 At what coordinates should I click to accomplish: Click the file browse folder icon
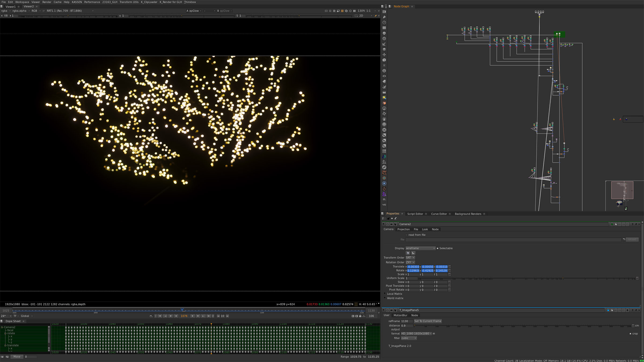(624, 240)
